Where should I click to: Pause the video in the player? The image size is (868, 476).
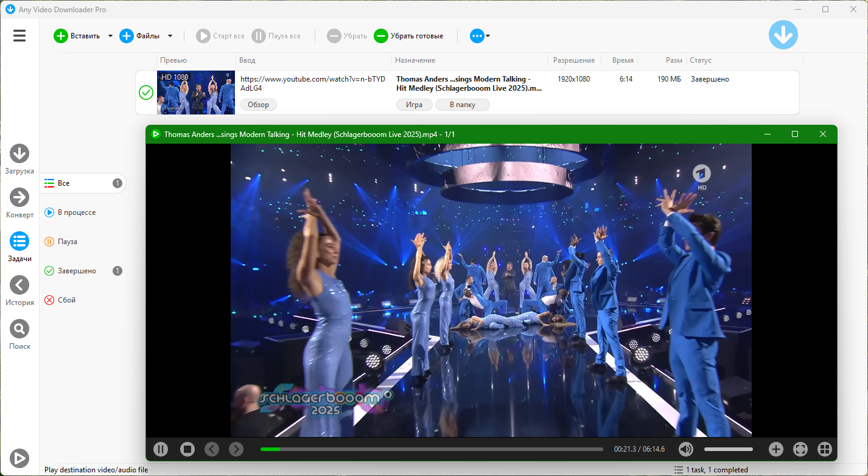point(161,449)
